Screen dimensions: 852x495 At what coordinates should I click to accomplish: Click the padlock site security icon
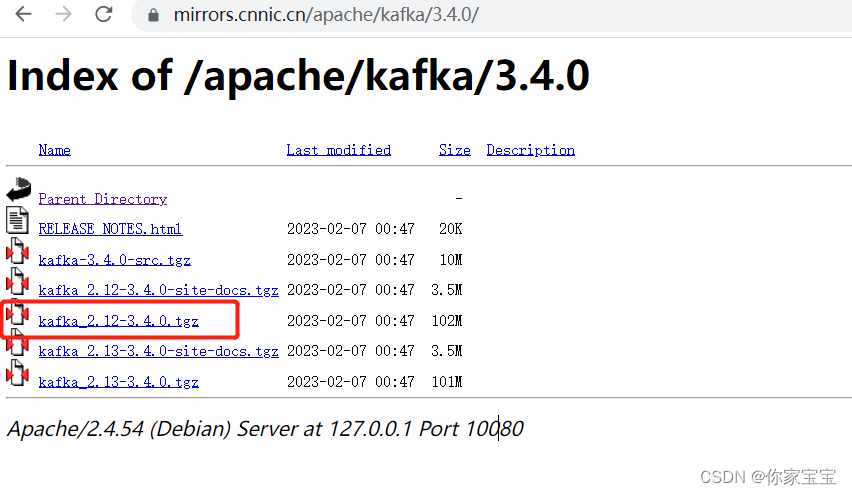point(154,15)
